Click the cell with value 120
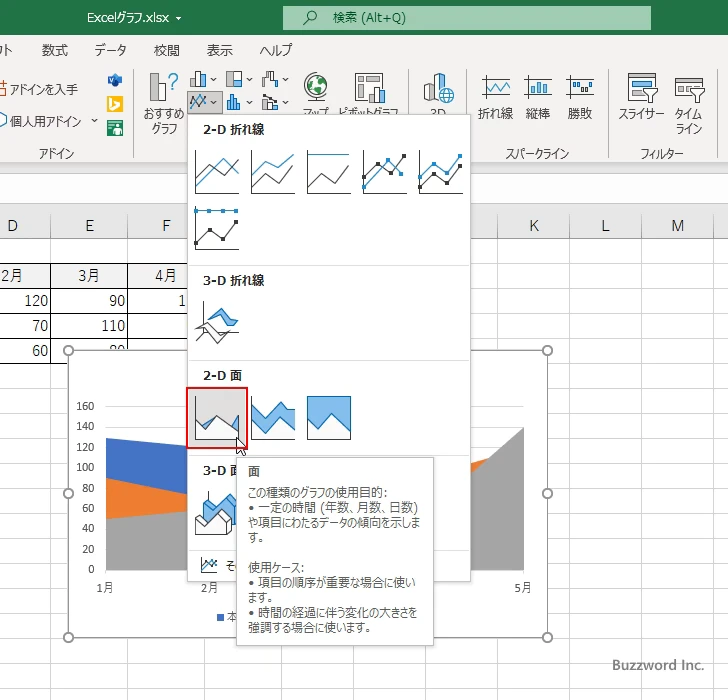 [25, 301]
